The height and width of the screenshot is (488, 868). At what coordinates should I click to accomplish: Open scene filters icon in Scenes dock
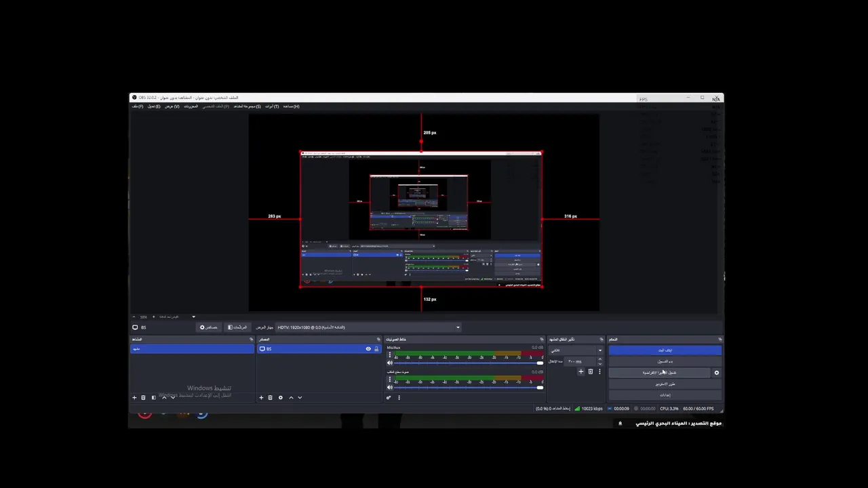[x=153, y=398]
